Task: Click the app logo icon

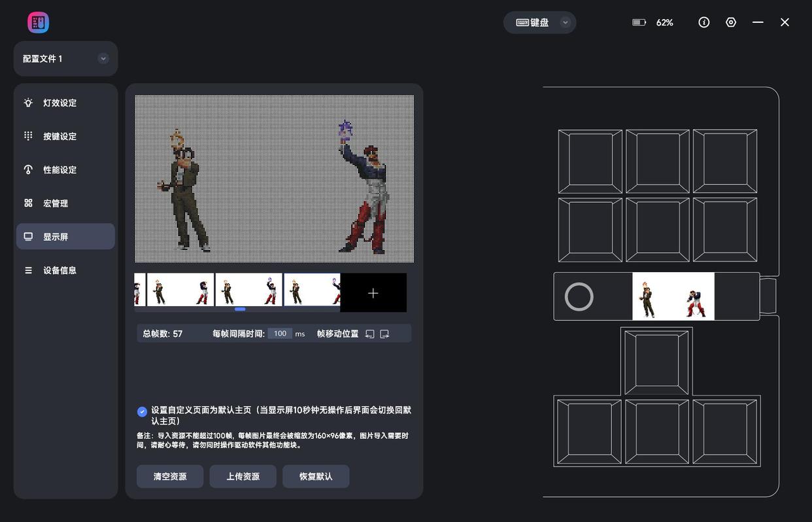Action: tap(38, 22)
